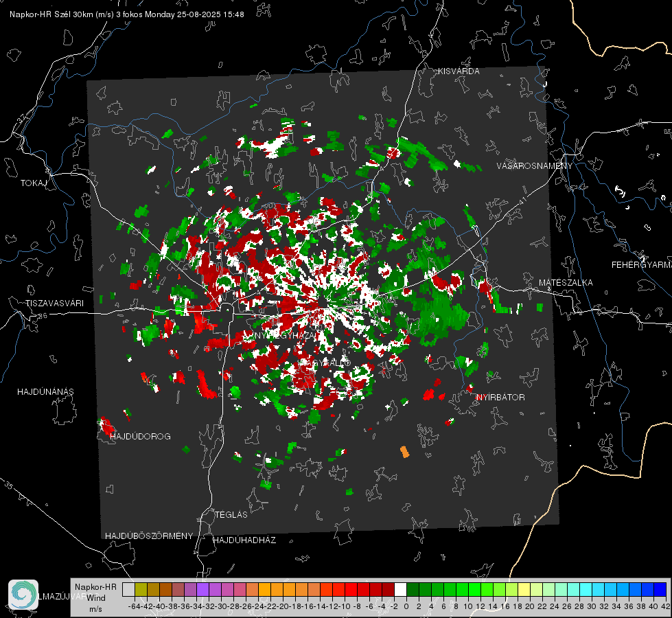Select the FEHÉRGYARMAT label at right edge

tap(641, 265)
